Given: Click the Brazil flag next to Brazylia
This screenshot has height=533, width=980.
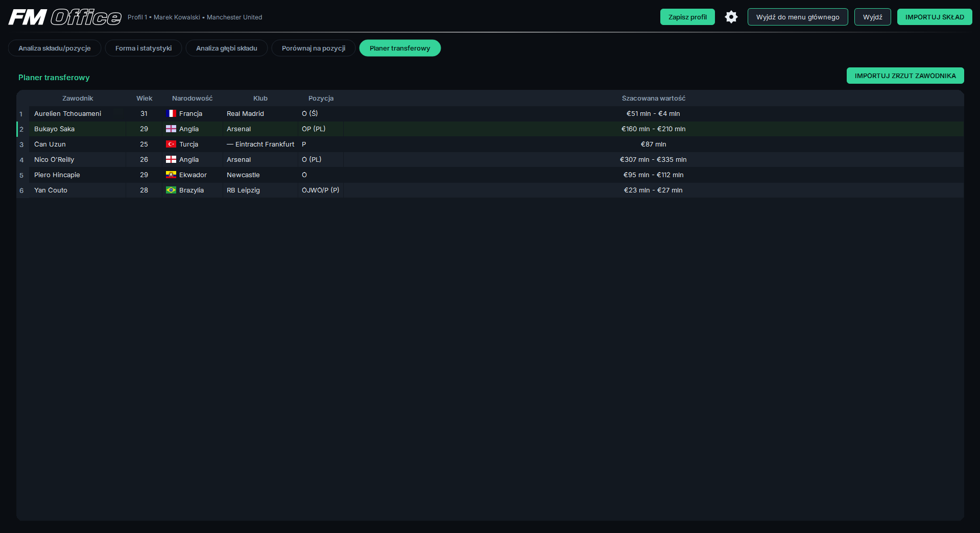Looking at the screenshot, I should 171,190.
